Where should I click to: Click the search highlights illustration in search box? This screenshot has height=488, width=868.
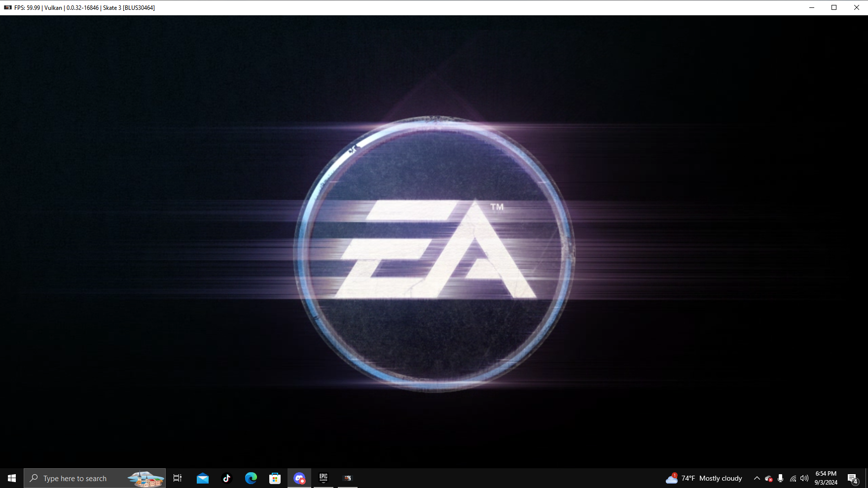tap(145, 479)
